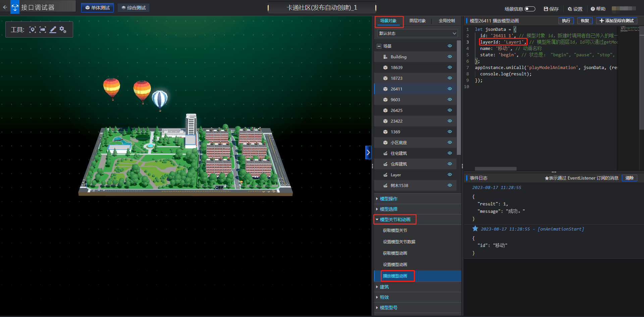Viewport: 644px width, 317px height.
Task: Open the 帮助 help menu
Action: (598, 9)
